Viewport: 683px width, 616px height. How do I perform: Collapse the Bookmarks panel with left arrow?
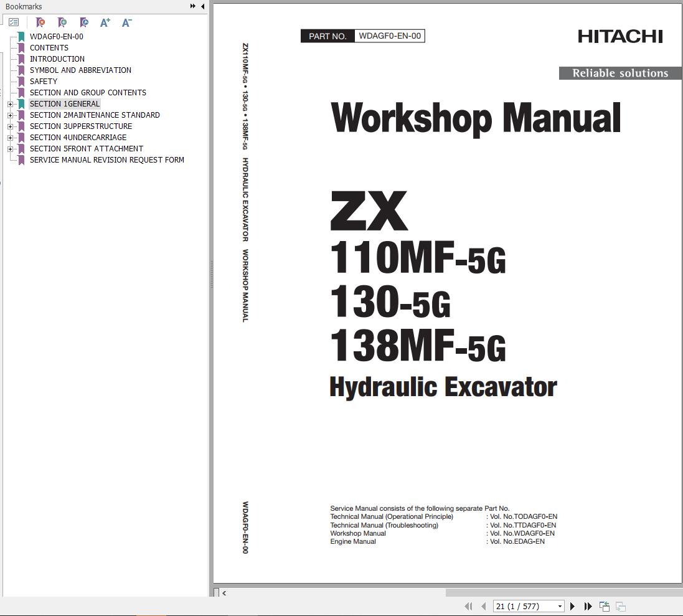tap(203, 6)
